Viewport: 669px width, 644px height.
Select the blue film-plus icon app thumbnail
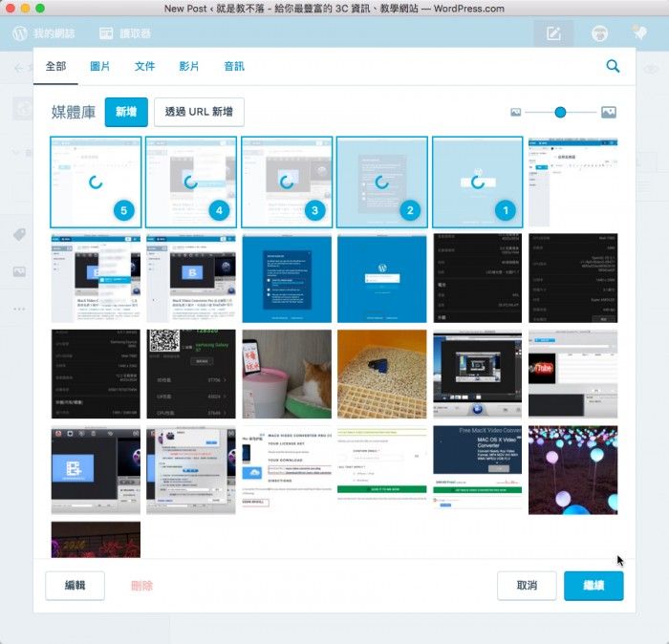pyautogui.click(x=96, y=470)
